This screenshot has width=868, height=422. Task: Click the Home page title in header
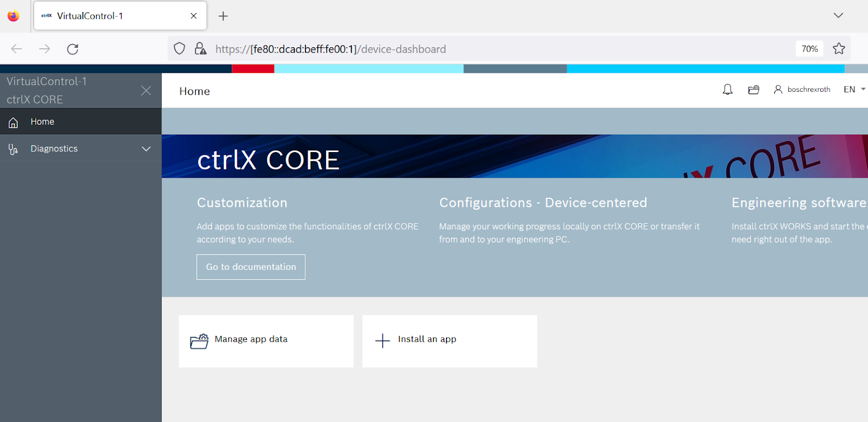(x=194, y=91)
